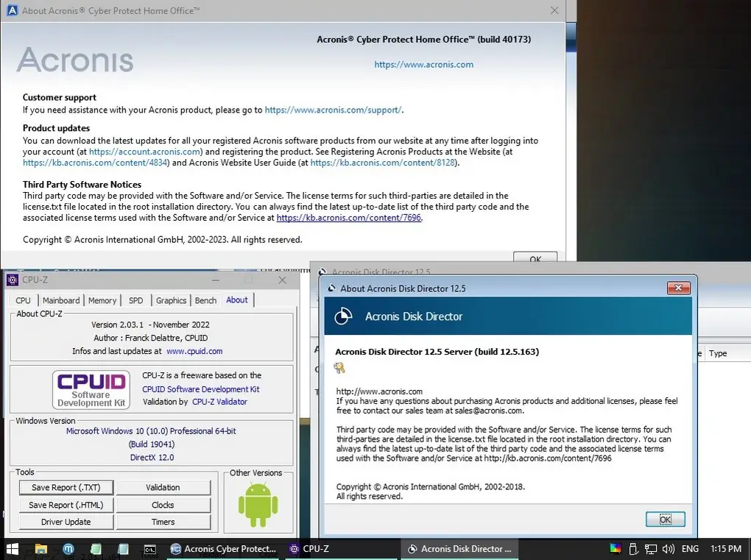This screenshot has height=560, width=751.
Task: Click the Timers button
Action: pos(163,522)
